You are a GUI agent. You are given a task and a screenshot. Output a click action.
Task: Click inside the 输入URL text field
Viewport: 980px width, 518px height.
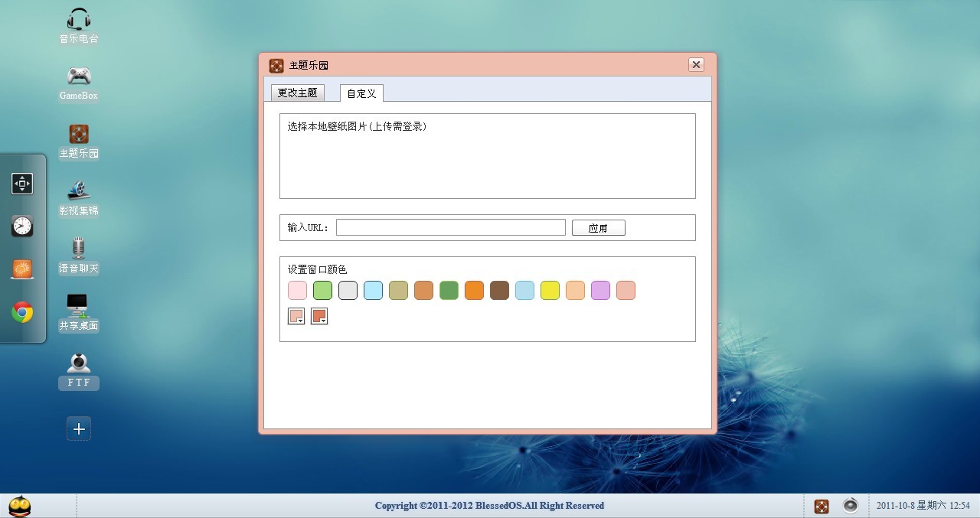pos(450,227)
